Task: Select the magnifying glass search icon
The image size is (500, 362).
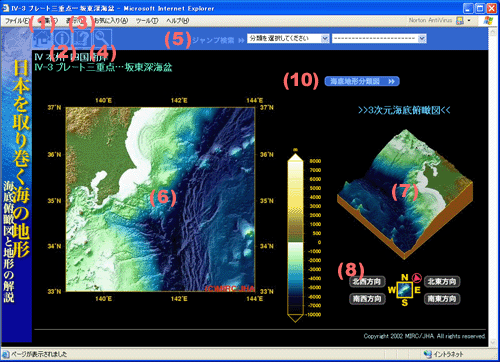Action: point(102,39)
